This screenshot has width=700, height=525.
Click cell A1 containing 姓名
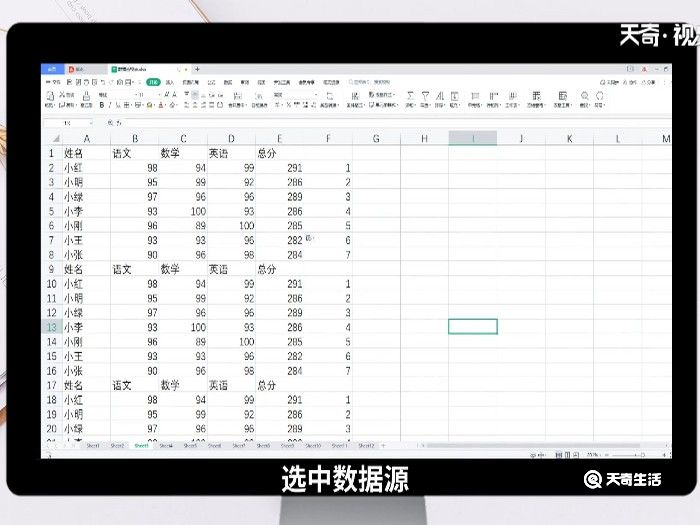click(x=86, y=153)
